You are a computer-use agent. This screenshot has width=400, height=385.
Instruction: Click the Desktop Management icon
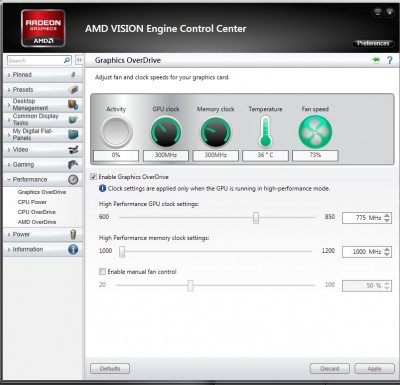(x=73, y=105)
